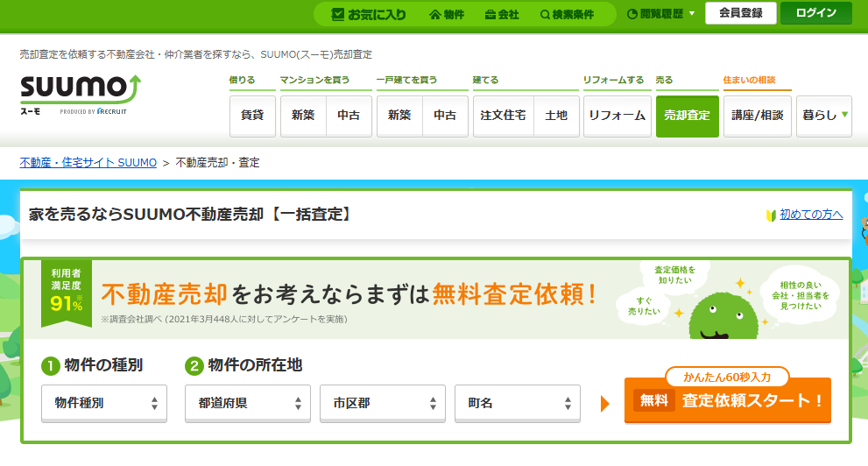This screenshot has width=868, height=466.
Task: Select the 売却査定 tab
Action: click(687, 116)
